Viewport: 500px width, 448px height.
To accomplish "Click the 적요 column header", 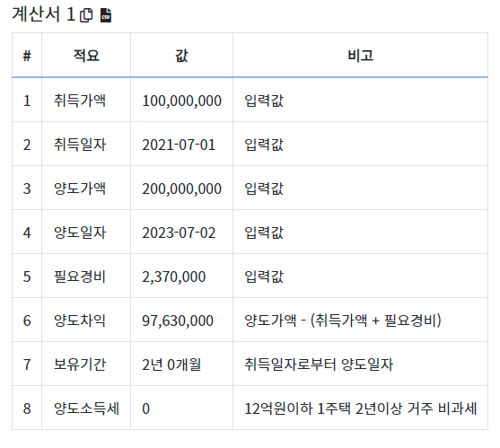I will point(86,56).
